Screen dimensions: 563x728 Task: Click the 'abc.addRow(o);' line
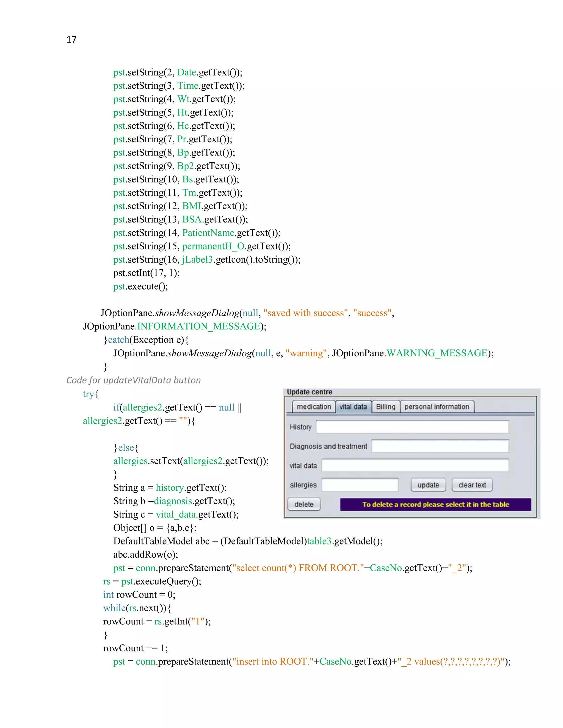[x=145, y=554]
